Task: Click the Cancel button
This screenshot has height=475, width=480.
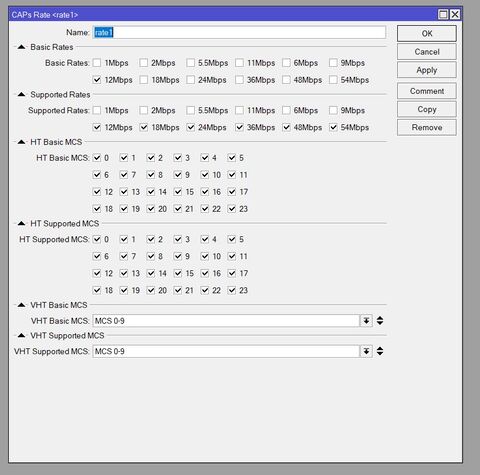Action: point(427,52)
